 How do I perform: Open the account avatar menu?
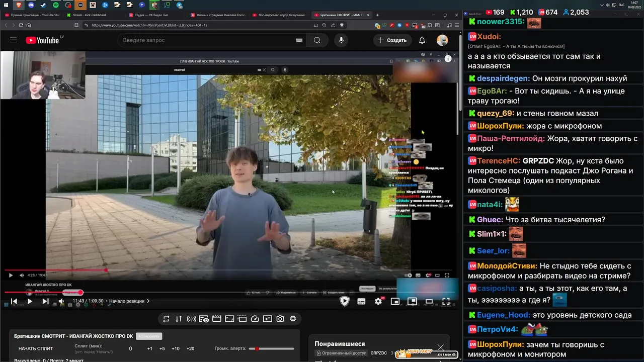[x=442, y=40]
